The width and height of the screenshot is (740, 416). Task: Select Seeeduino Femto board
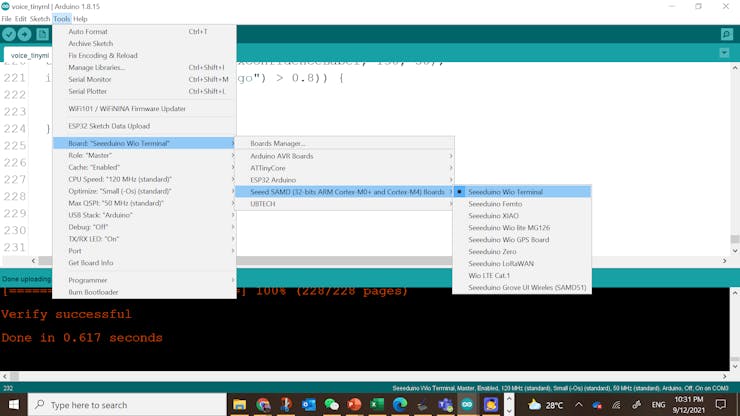522,204
